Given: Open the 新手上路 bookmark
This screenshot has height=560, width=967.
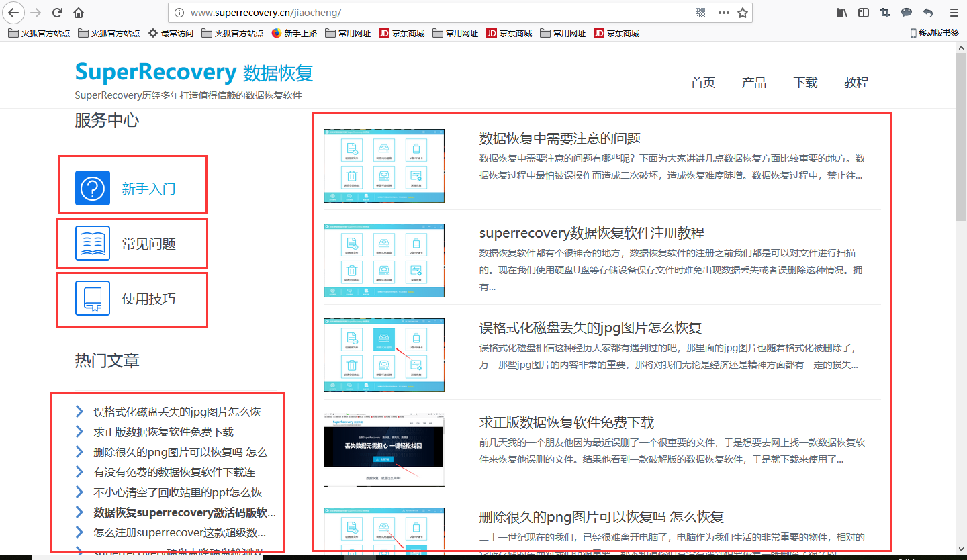Looking at the screenshot, I should (294, 33).
